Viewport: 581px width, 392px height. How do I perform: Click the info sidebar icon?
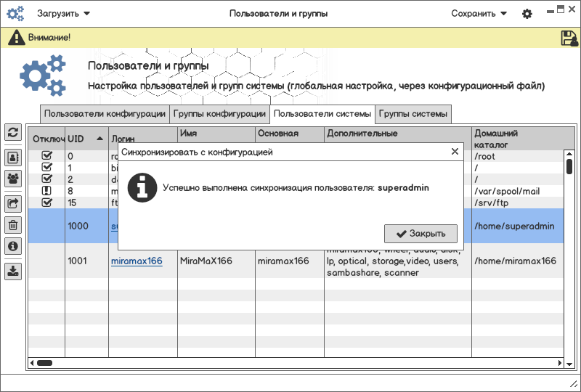point(13,246)
